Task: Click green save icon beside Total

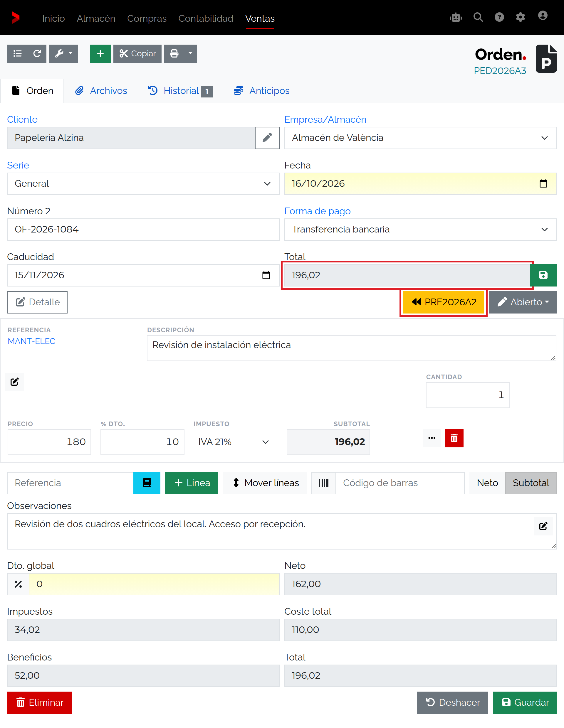Action: tap(543, 275)
